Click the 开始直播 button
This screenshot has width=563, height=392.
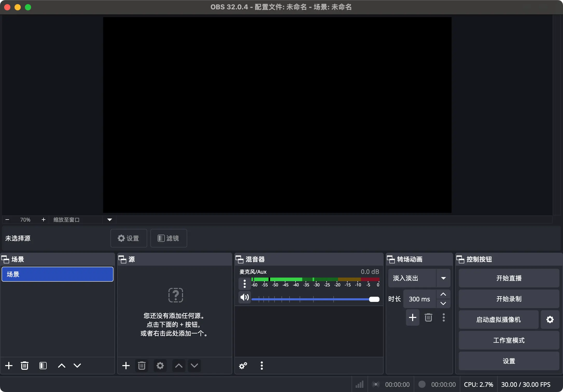(x=509, y=278)
